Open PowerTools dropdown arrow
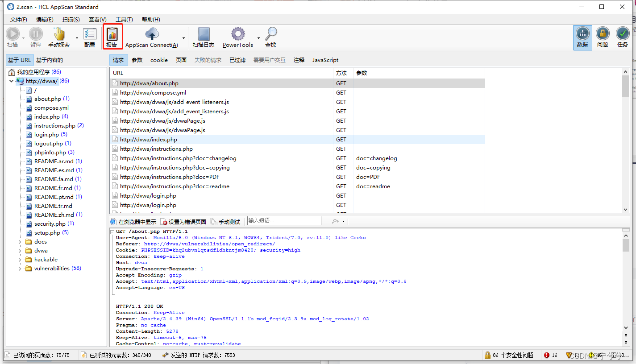Screen dimensions: 636x364 [x=258, y=38]
